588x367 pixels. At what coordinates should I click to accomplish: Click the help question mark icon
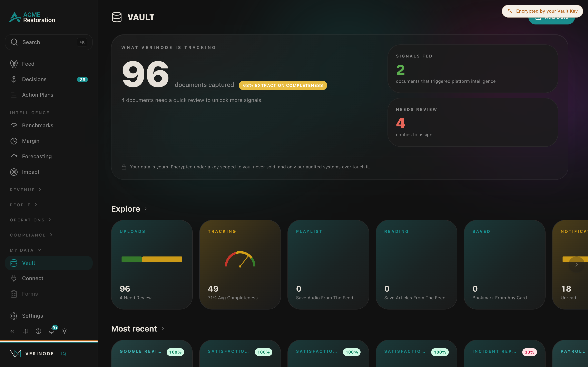tap(38, 331)
